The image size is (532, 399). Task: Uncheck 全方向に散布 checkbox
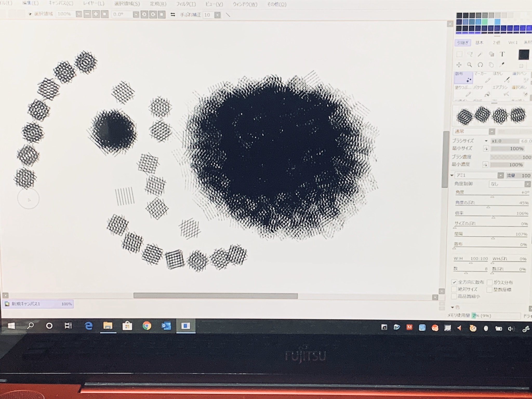coord(454,282)
